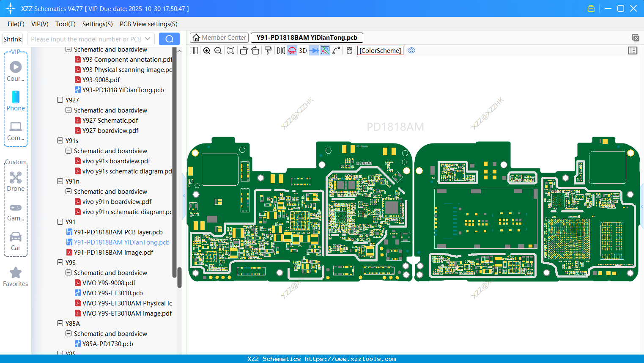The height and width of the screenshot is (363, 644).
Task: Open the File(F) menu
Action: (16, 24)
